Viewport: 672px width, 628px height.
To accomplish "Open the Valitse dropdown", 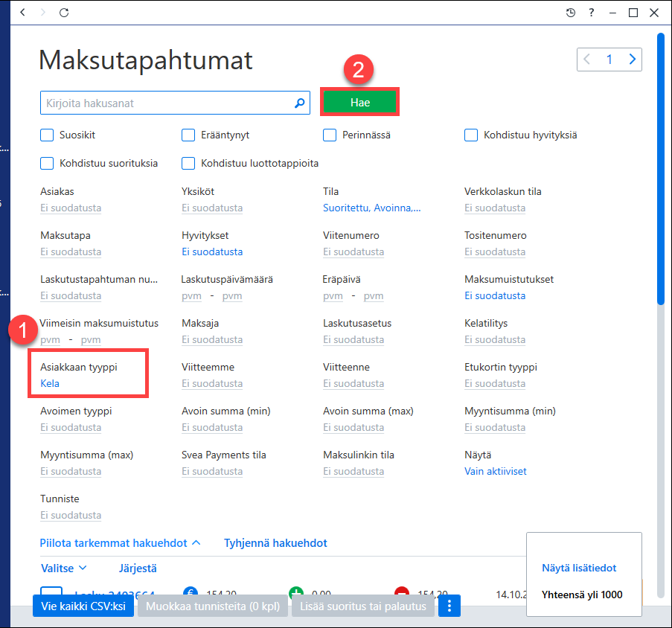I will (64, 568).
